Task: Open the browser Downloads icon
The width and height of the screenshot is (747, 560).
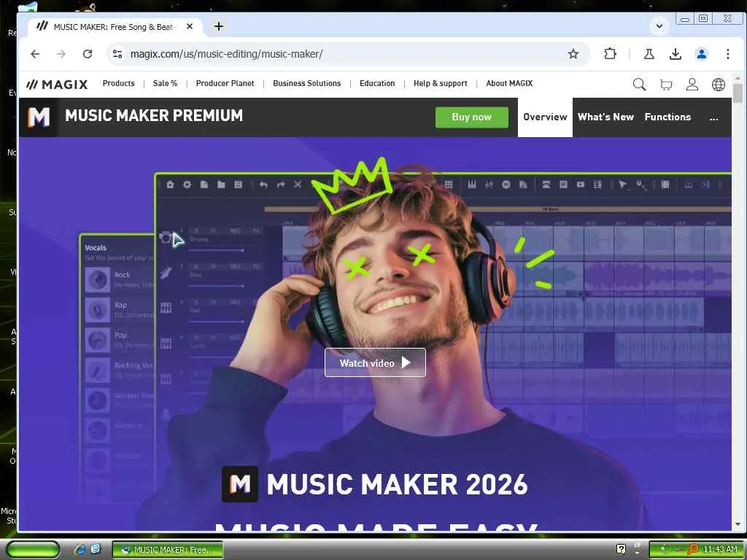Action: tap(675, 54)
